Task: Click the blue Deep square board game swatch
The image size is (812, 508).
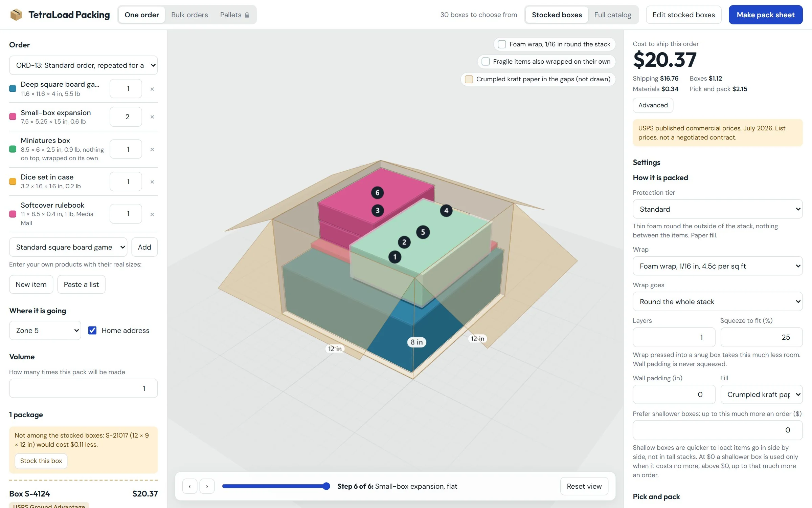Action: [13, 89]
